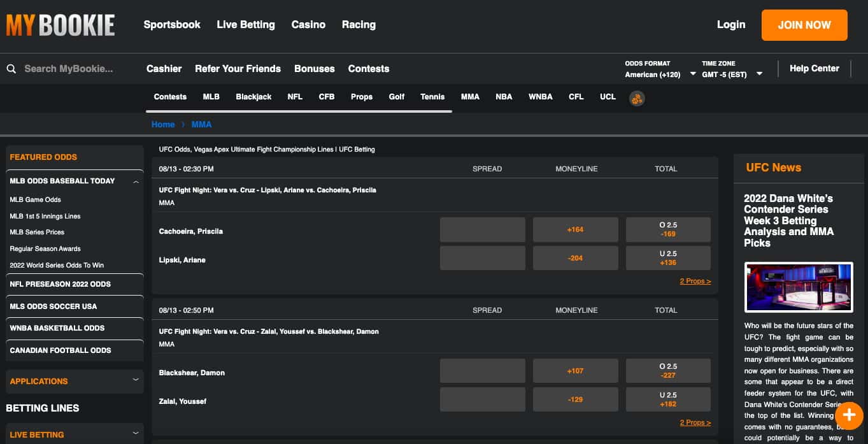Switch to the Tennis tab
This screenshot has width=868, height=444.
coord(432,97)
